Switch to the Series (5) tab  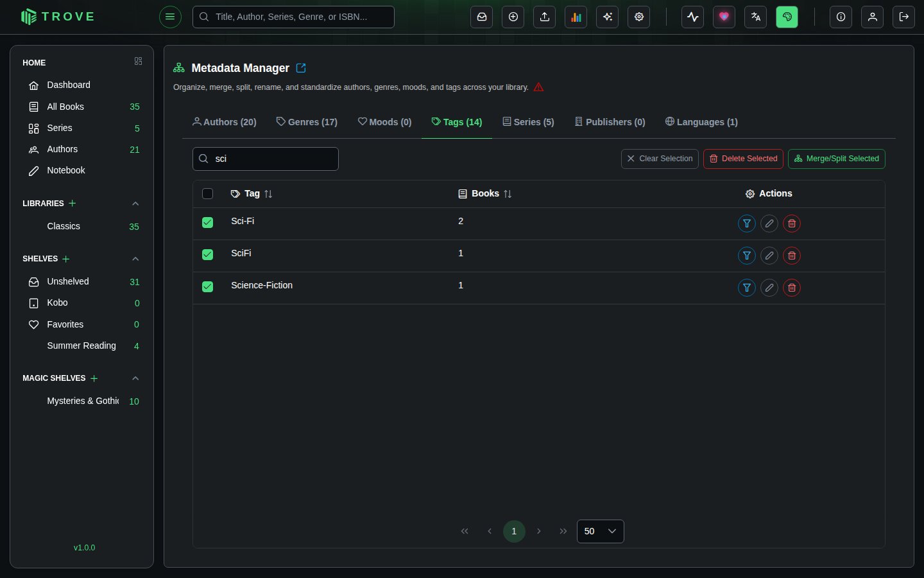coord(528,122)
